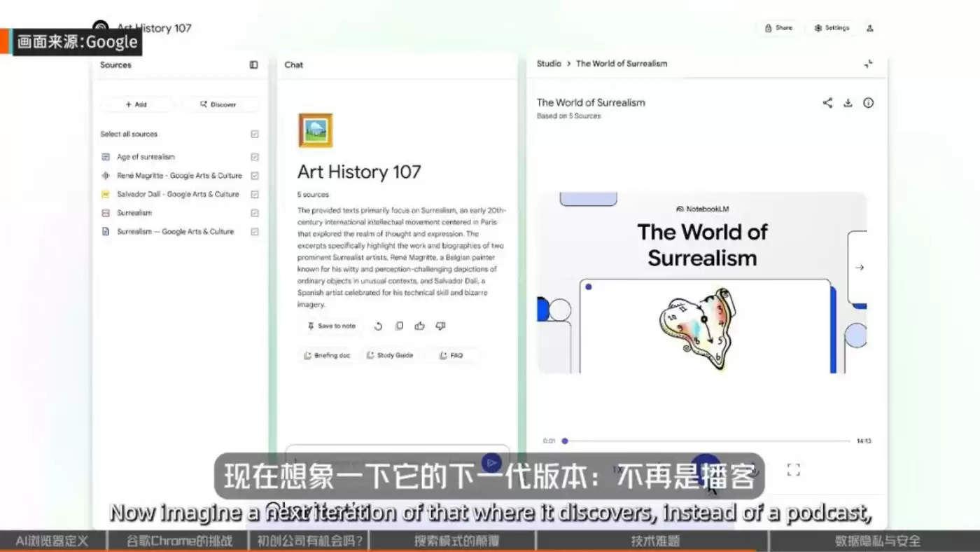This screenshot has width=980, height=552.
Task: Open the info icon in Studio
Action: tap(868, 103)
